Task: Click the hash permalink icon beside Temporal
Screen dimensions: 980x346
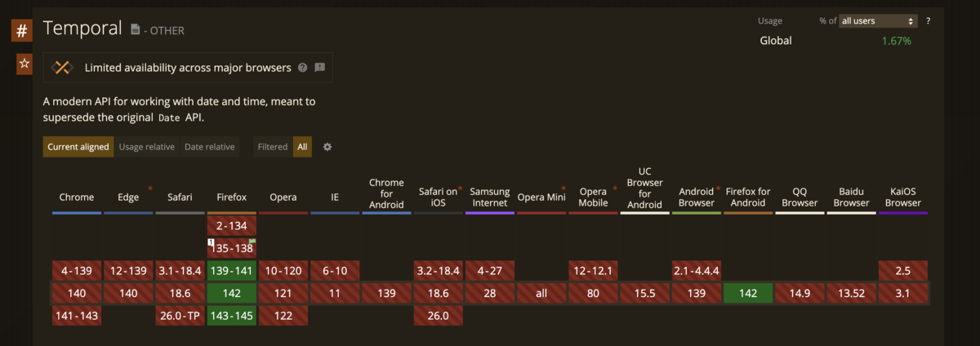Action: coord(22,32)
